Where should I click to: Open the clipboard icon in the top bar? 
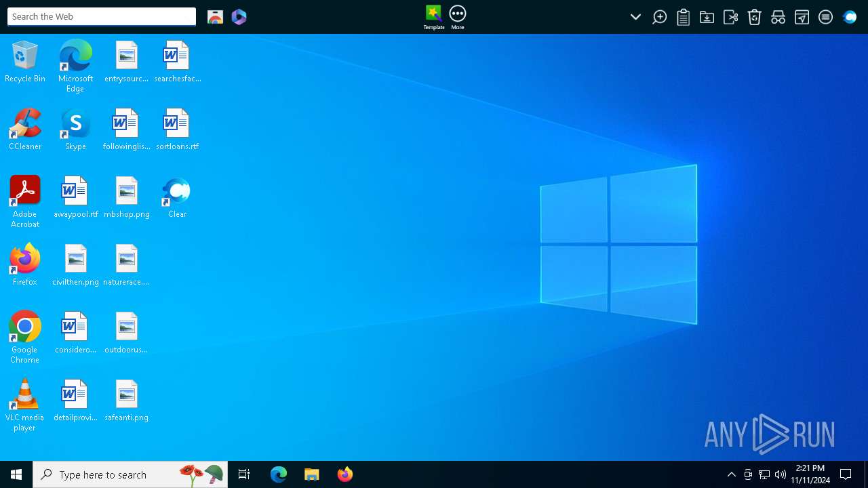coord(684,17)
